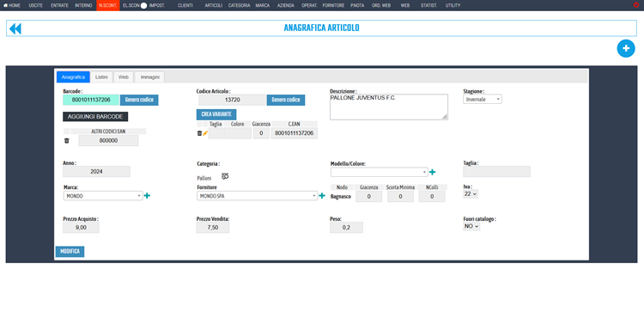Click the red power icon
The image size is (644, 318).
point(636,5)
